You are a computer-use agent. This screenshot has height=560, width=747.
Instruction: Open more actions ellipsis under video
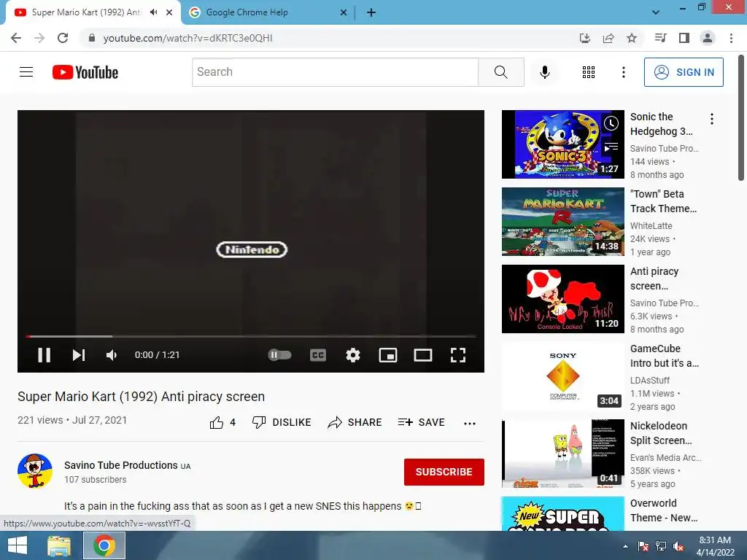pos(469,423)
